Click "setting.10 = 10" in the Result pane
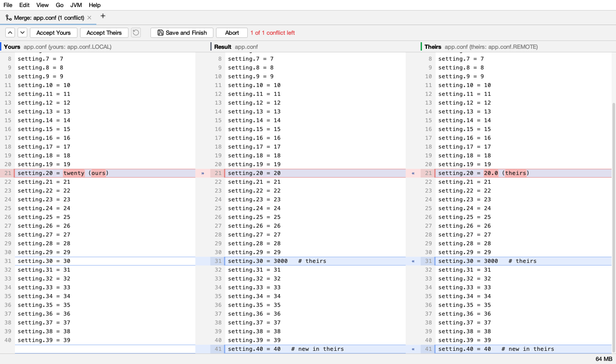Image resolution: width=616 pixels, height=364 pixels. pos(254,85)
